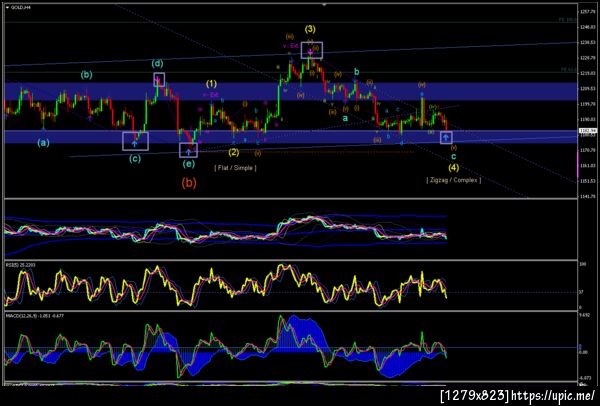
Task: Select the upper blue resistance zone rectangle
Action: click(x=291, y=91)
